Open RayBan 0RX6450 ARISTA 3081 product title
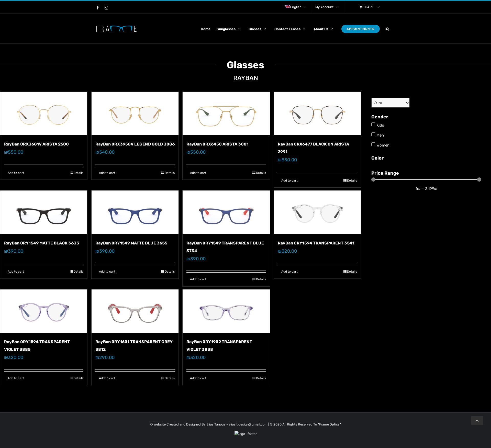The height and width of the screenshot is (448, 491). click(217, 144)
